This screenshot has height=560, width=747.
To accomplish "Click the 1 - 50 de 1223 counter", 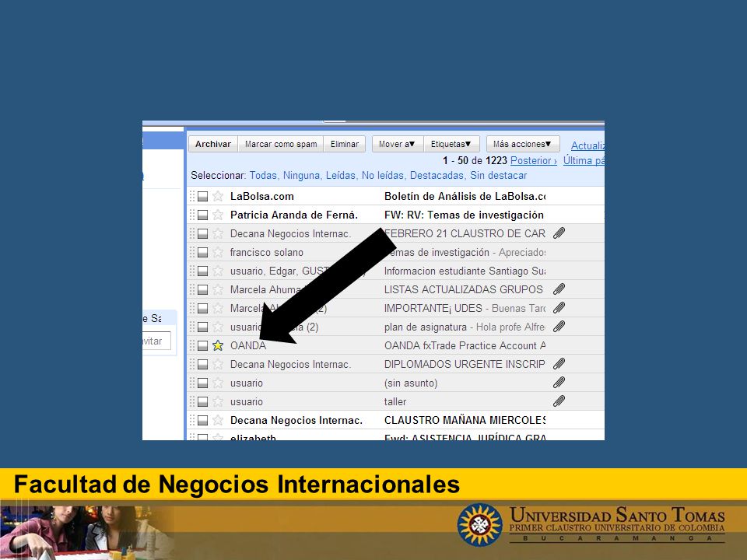I will [475, 160].
